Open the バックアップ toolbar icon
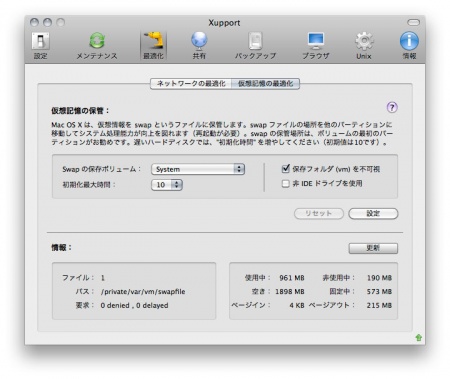The image size is (450, 379). (255, 45)
